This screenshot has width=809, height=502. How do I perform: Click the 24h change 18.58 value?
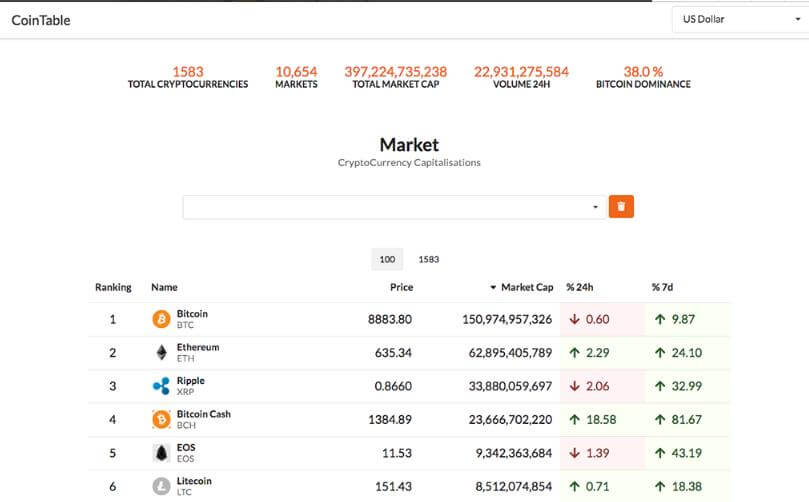pyautogui.click(x=601, y=419)
